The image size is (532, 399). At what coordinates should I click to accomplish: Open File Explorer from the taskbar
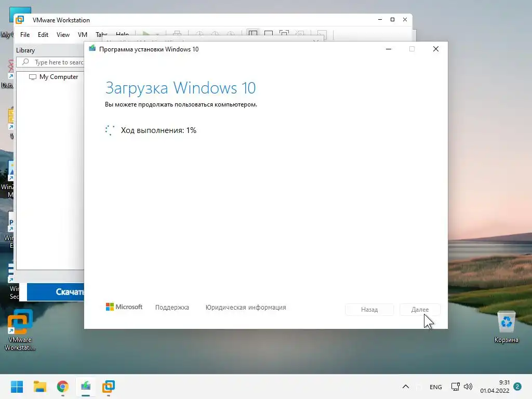39,387
